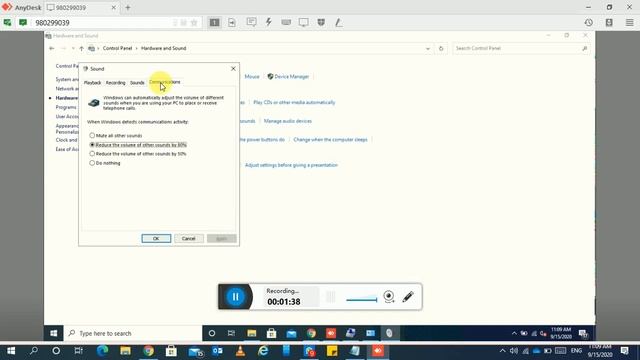Open the recorder annotation pencil tool

point(408,297)
